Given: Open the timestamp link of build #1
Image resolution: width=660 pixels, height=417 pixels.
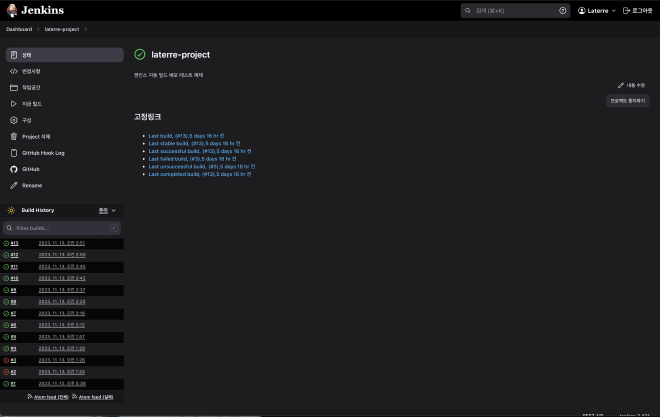Looking at the screenshot, I should tap(62, 383).
